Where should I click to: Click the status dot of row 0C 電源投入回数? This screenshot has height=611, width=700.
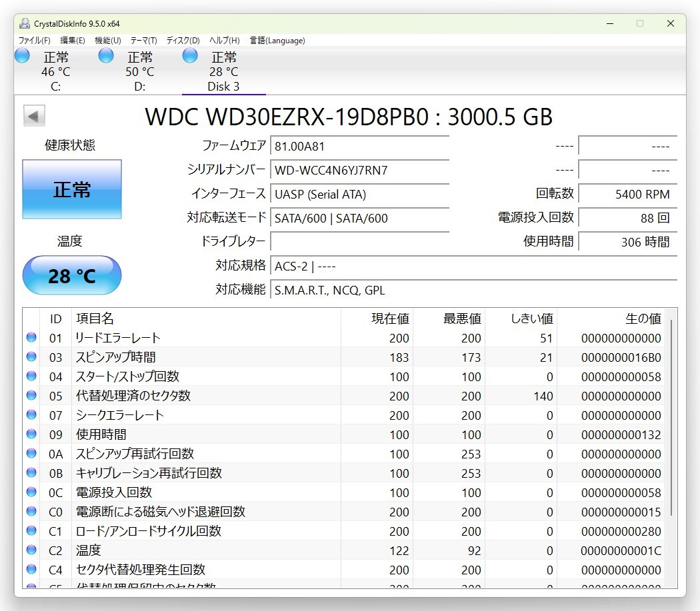pyautogui.click(x=31, y=492)
